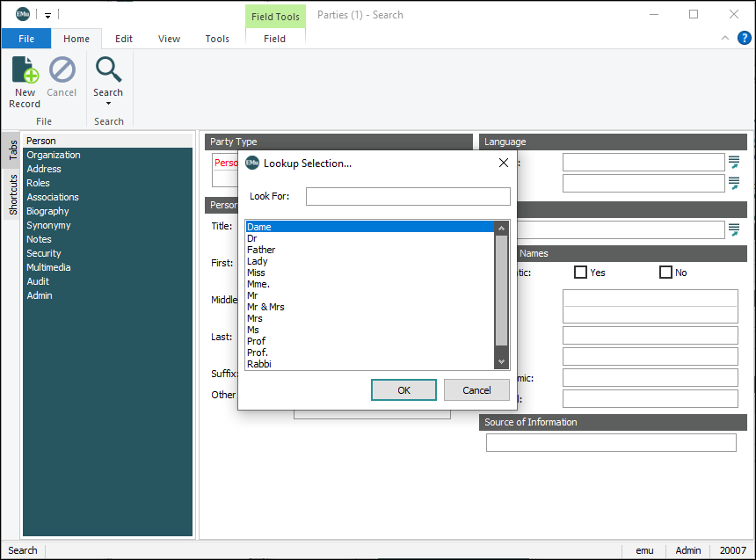
Task: Click the Search magnifier icon
Action: [x=108, y=70]
